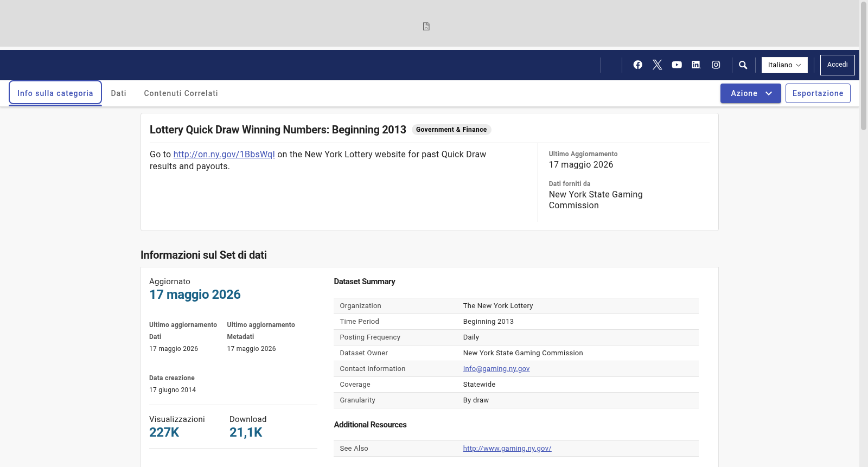Click the Data creazione value 17 giugno 2014
Viewport: 868px width, 467px height.
pos(173,390)
